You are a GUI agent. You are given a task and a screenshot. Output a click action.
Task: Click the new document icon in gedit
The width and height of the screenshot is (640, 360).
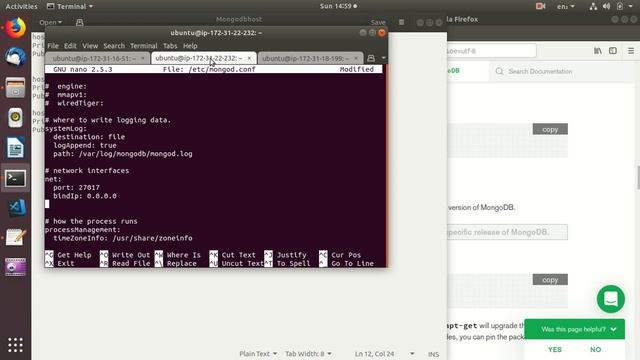[x=80, y=22]
